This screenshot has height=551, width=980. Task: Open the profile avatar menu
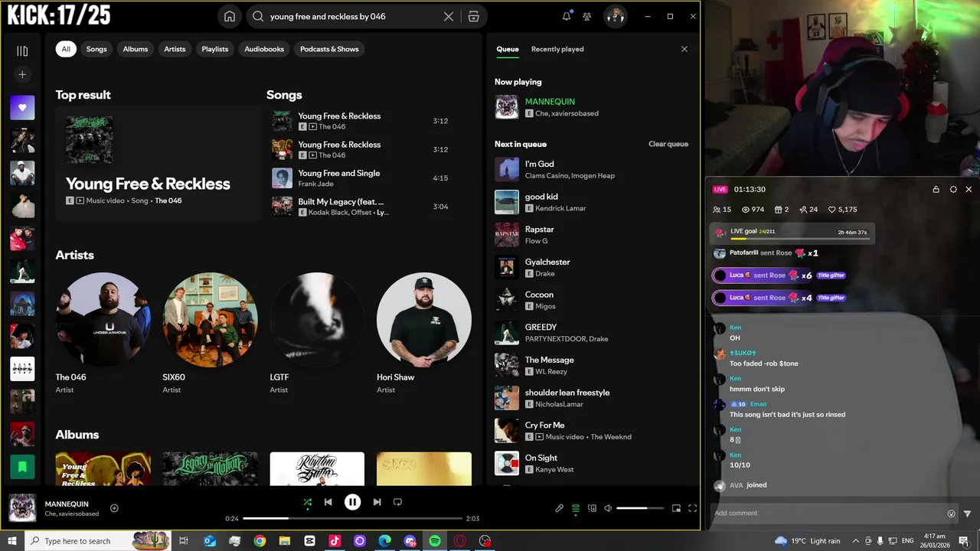pos(615,16)
